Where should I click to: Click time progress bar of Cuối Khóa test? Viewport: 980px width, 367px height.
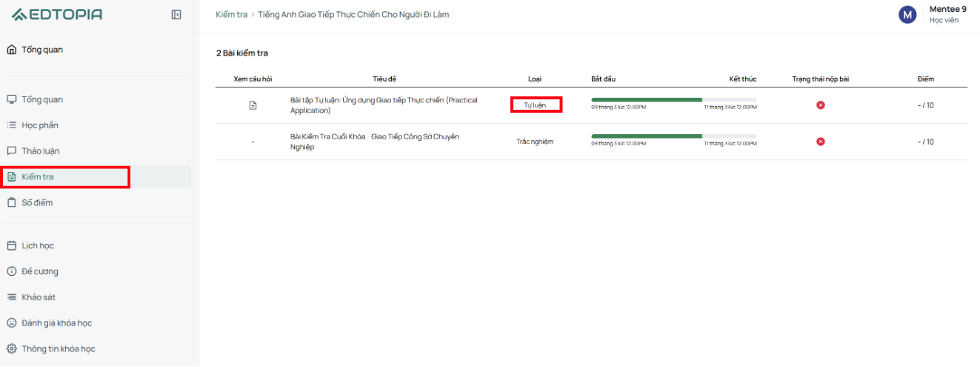[x=674, y=136]
